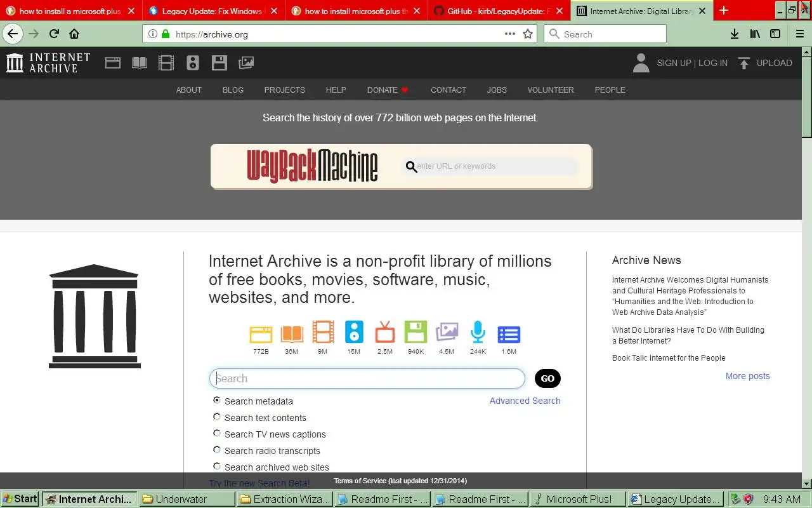Open the Windows Start button
Image resolution: width=812 pixels, height=508 pixels.
20,499
